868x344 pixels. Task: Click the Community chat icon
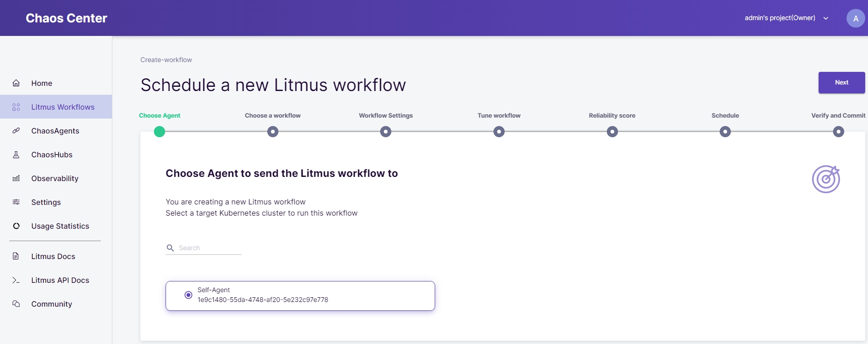(x=16, y=304)
